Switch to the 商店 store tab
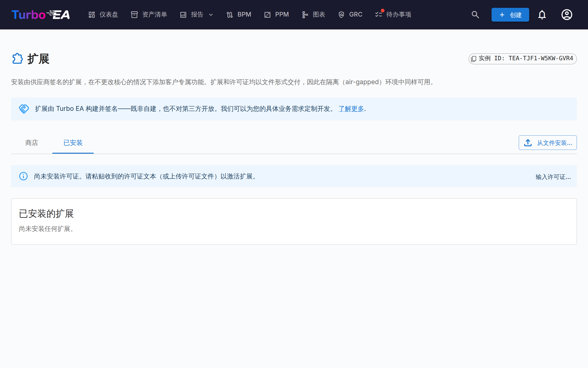Screen dimensions: 588x368 click(32, 143)
